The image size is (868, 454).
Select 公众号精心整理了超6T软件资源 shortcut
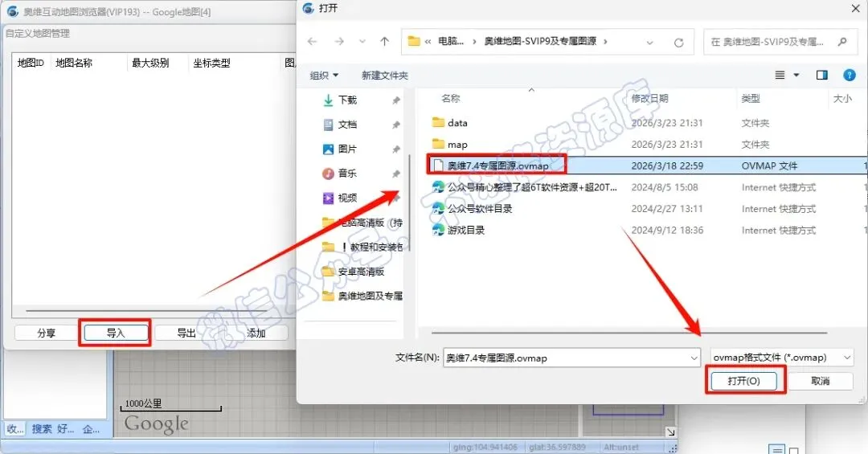point(531,187)
